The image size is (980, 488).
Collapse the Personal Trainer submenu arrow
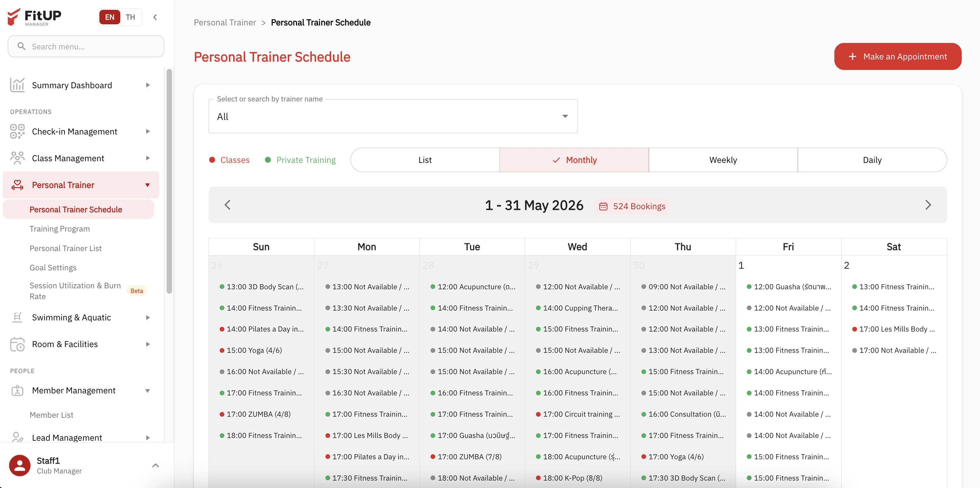(148, 185)
